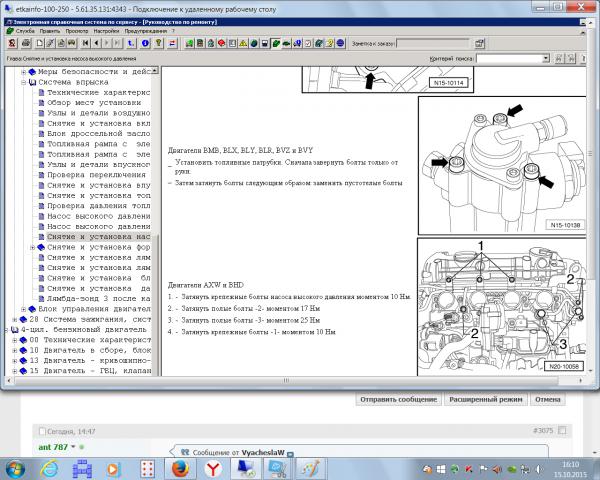Open the Просмотр menu
This screenshot has height=480, width=600.
click(x=77, y=31)
